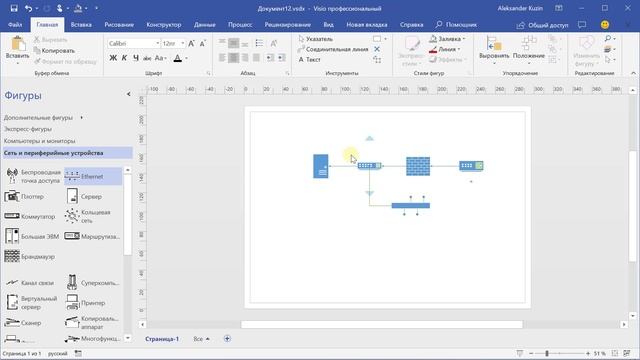The width and height of the screenshot is (640, 360).
Task: Activate the Указатель pointer tool
Action: click(x=316, y=39)
